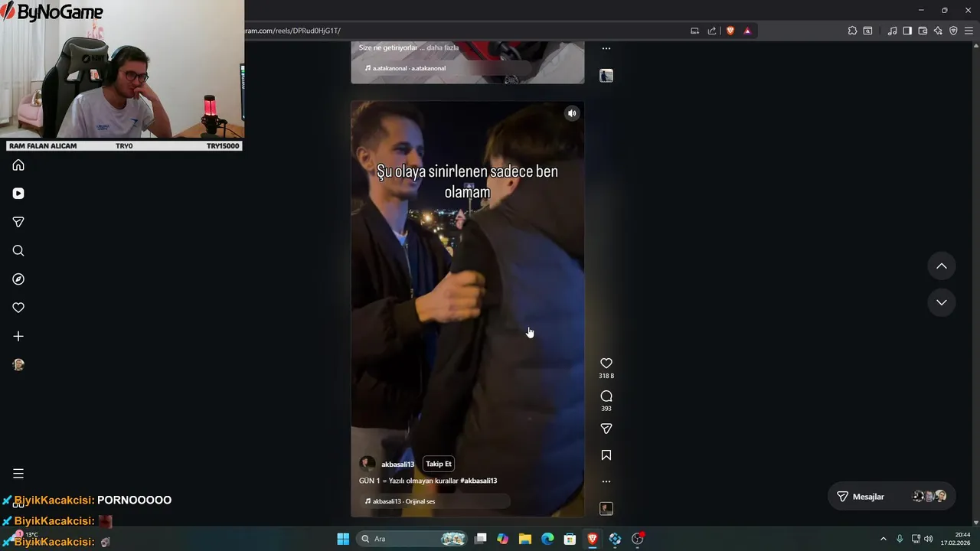The image size is (980, 551).
Task: Follow akbasali13 with the Takip Et button
Action: click(439, 464)
